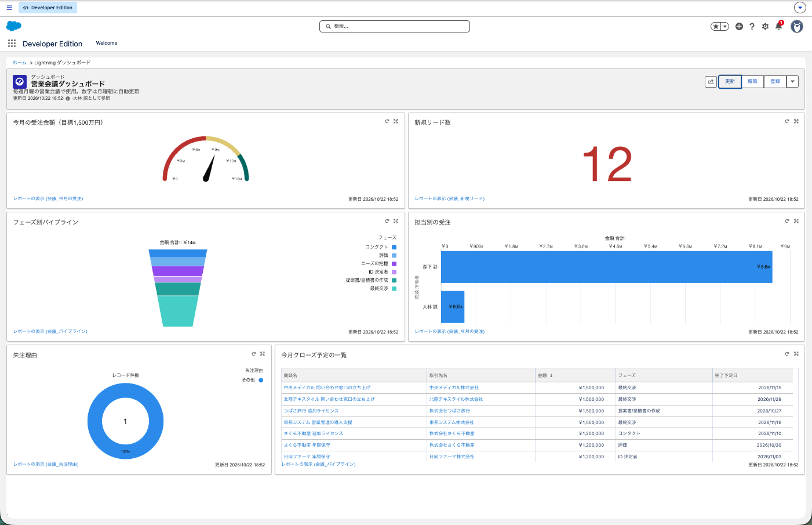Refresh the フェーズ別パイプライン widget
Viewport: 812px width, 525px height.
pos(387,221)
